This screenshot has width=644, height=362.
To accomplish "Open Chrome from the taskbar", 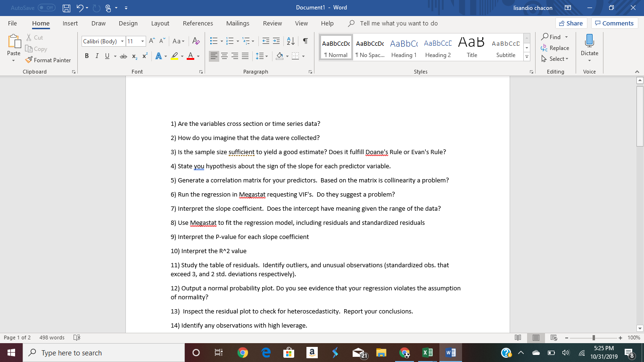I will click(x=242, y=353).
